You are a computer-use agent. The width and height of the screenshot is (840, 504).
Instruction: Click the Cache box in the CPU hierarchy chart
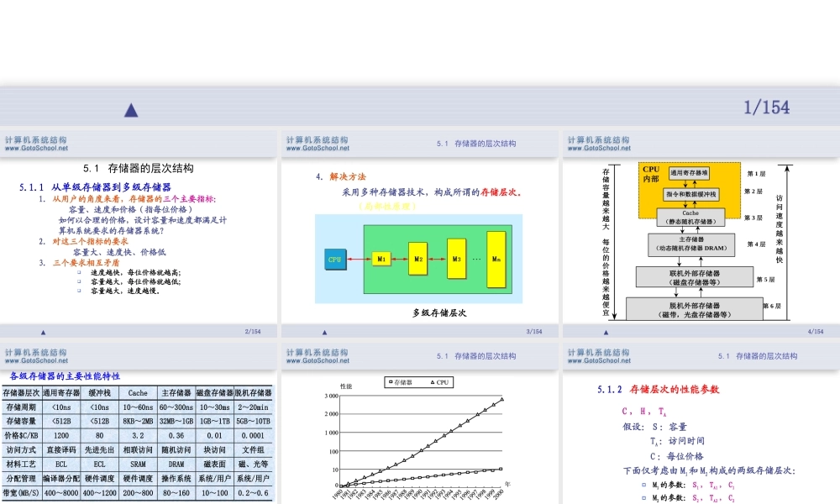(x=692, y=217)
